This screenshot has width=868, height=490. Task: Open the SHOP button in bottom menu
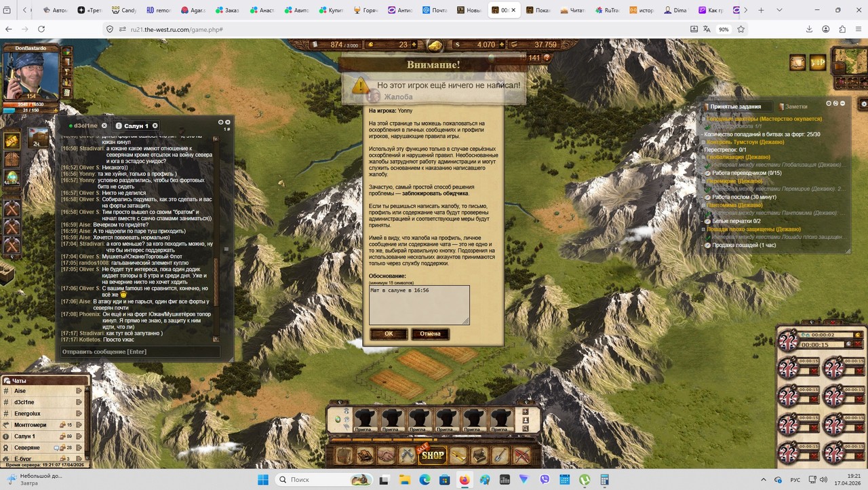pos(433,455)
